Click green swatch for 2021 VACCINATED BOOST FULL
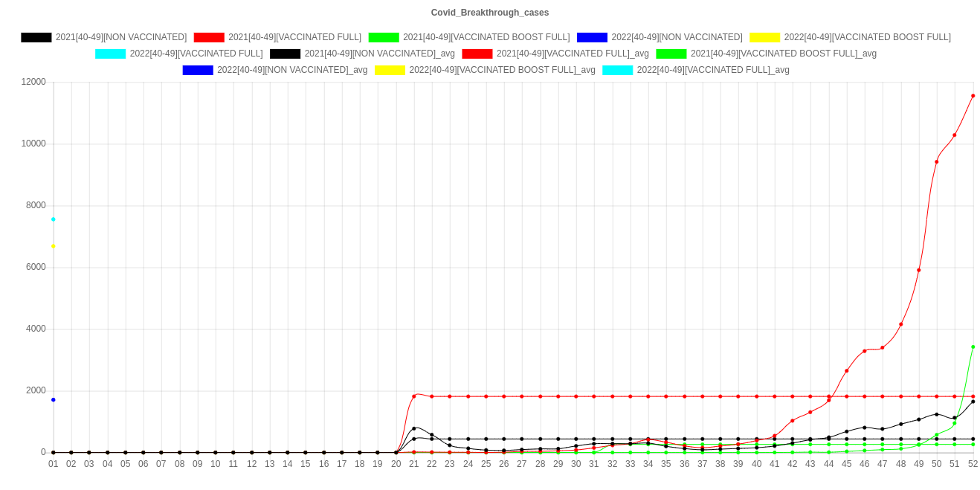This screenshot has height=490, width=980. (383, 37)
